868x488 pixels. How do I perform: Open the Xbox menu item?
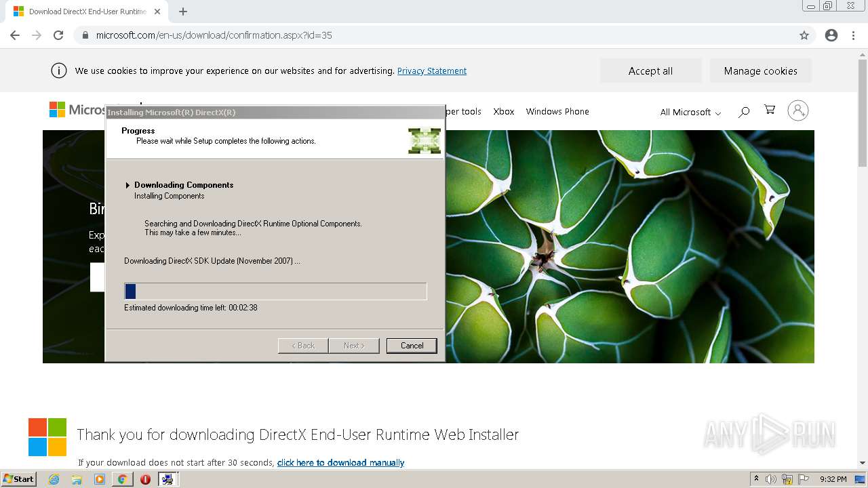504,111
